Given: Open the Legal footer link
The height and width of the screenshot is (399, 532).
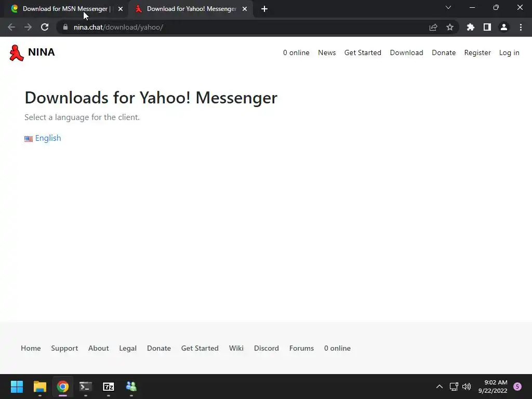Looking at the screenshot, I should [x=128, y=348].
